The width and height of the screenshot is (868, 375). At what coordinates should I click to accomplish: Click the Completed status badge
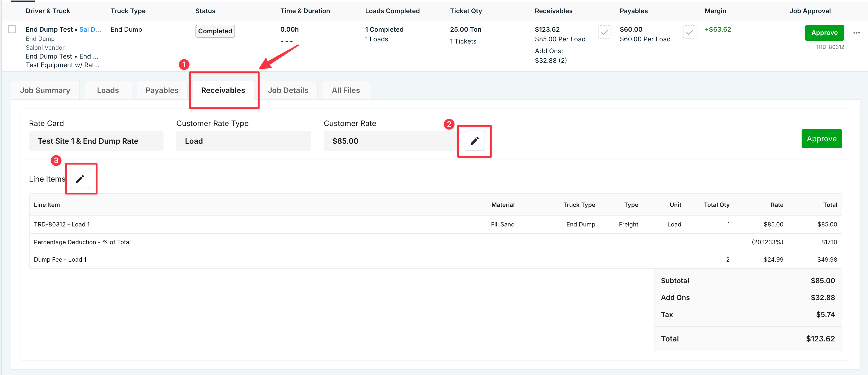click(x=215, y=31)
